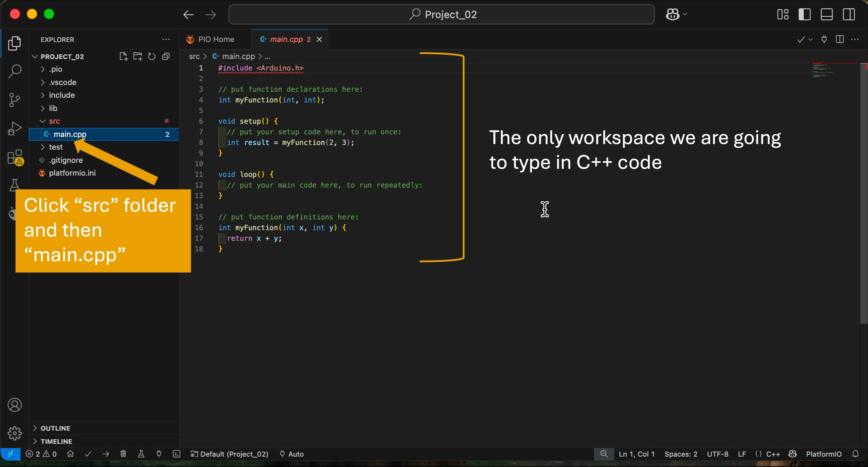Open build dropdown arrow beside checkmark
This screenshot has width=868, height=467.
(811, 39)
